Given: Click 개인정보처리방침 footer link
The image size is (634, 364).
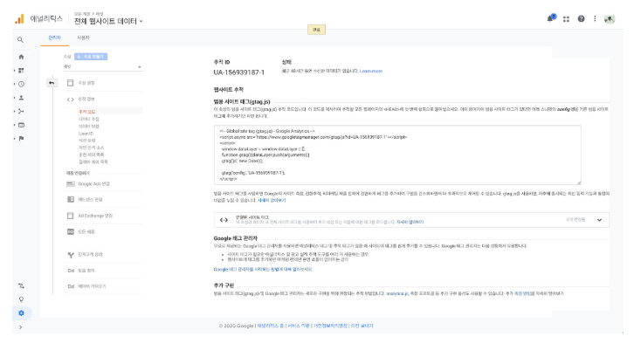Looking at the screenshot, I should [x=330, y=326].
